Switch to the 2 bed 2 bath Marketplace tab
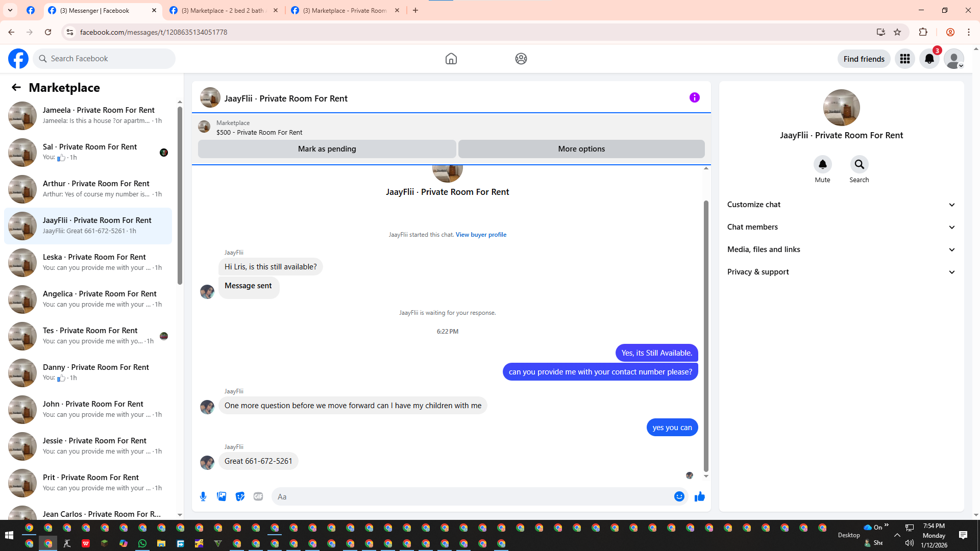 (x=223, y=10)
